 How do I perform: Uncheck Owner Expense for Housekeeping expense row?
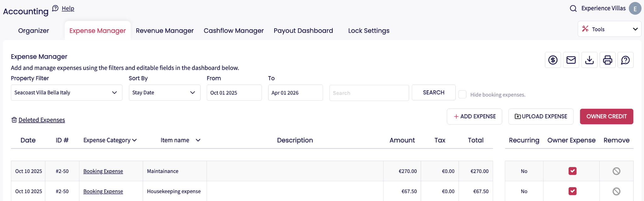572,191
